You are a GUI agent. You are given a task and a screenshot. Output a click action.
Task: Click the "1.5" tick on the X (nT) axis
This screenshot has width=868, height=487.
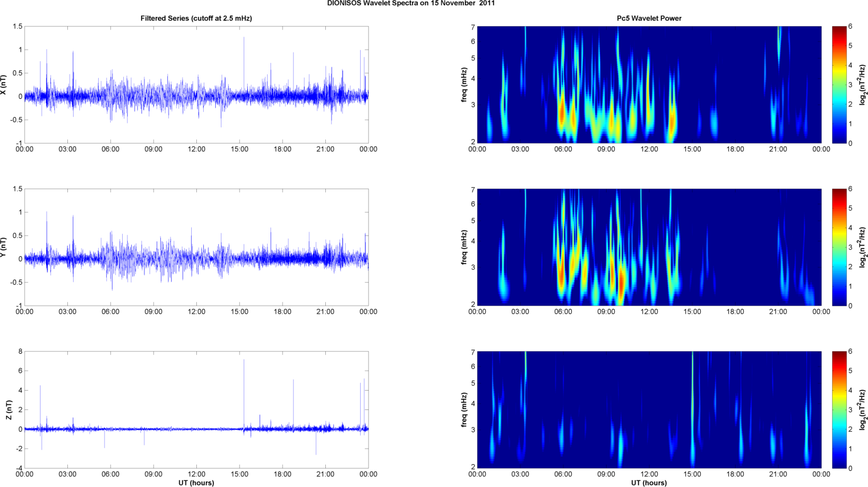click(x=18, y=27)
